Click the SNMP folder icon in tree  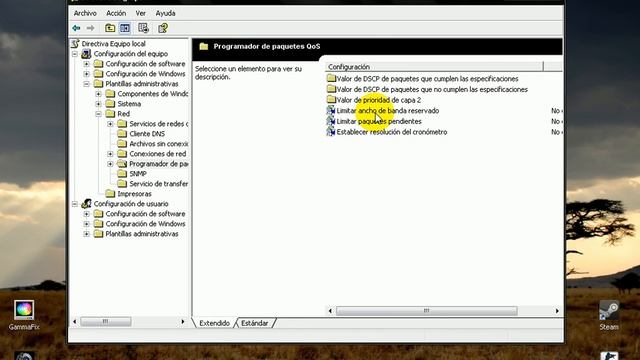pos(122,173)
